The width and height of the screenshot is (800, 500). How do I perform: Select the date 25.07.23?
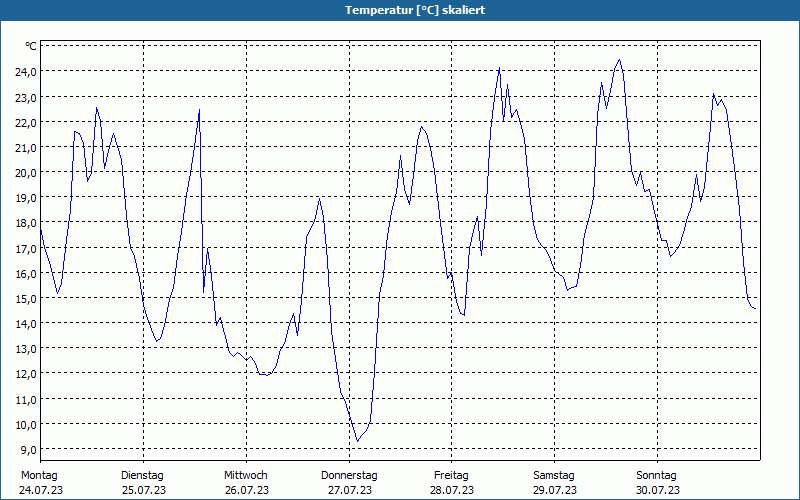144,490
